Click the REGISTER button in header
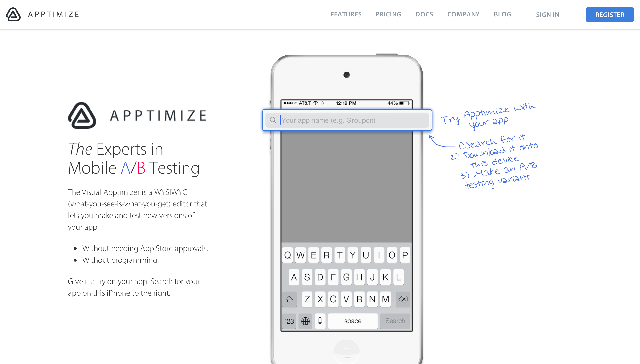The image size is (640, 364). pyautogui.click(x=609, y=14)
